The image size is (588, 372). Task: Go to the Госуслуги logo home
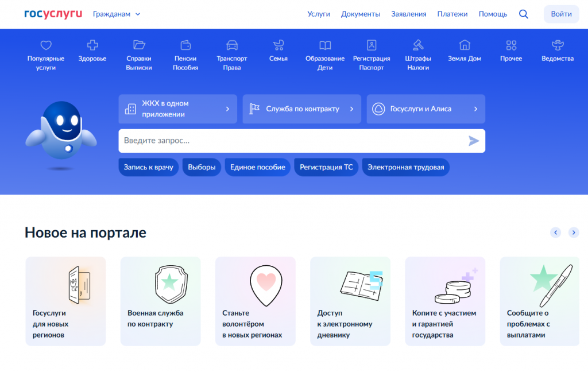tap(53, 14)
